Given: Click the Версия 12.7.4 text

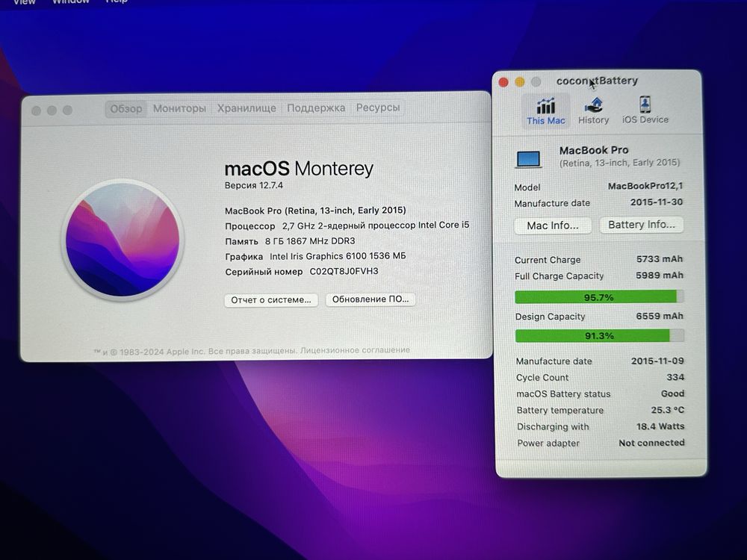Looking at the screenshot, I should click(254, 185).
